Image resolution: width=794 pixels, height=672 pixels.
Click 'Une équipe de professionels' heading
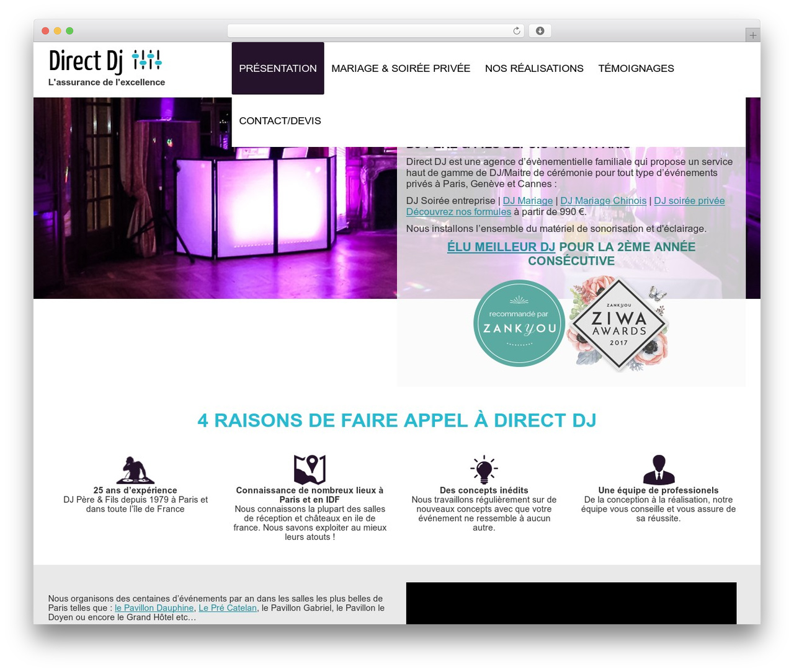658,490
